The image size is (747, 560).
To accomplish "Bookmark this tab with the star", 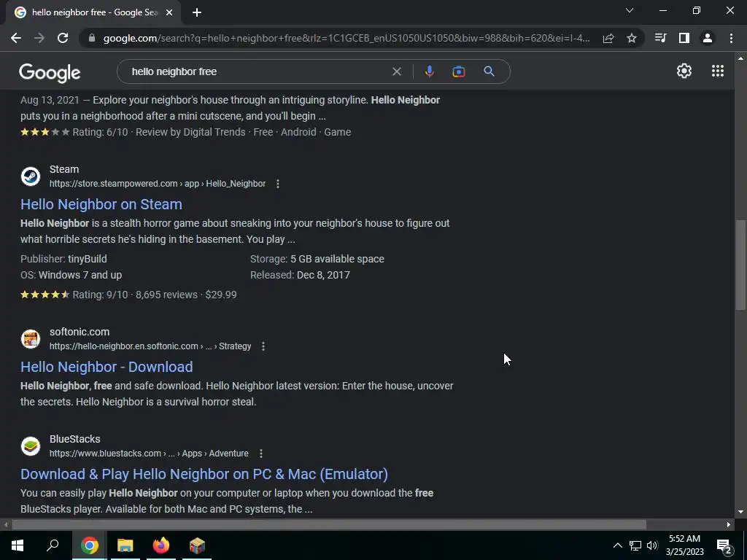I will point(632,38).
